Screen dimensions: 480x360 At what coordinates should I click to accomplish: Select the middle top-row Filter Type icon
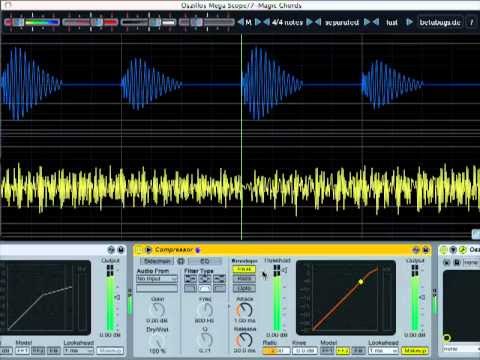pyautogui.click(x=205, y=278)
